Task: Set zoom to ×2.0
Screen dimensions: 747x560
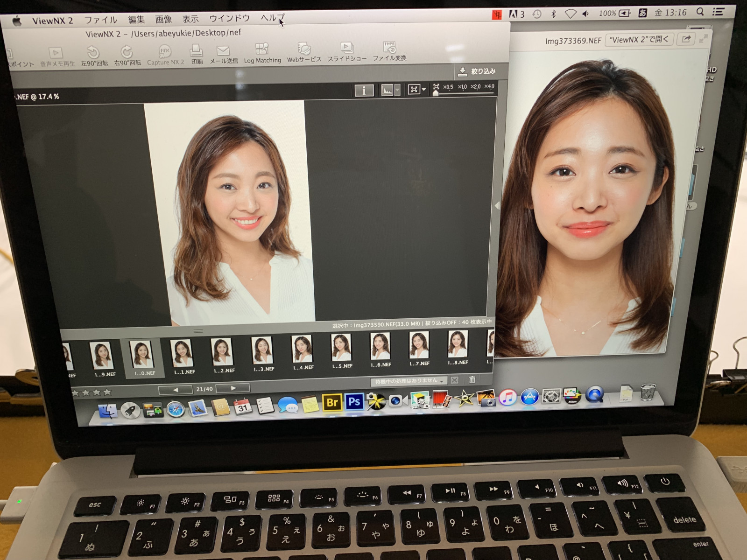Action: [475, 86]
